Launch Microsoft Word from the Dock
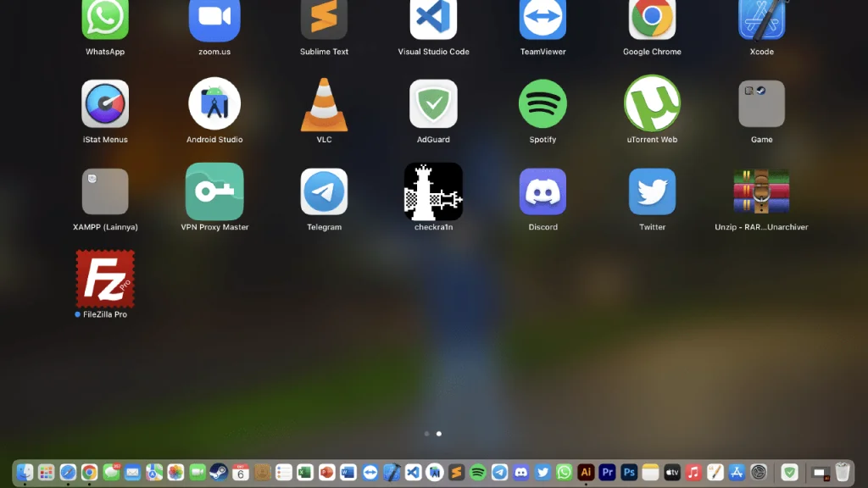The height and width of the screenshot is (488, 868). point(348,473)
